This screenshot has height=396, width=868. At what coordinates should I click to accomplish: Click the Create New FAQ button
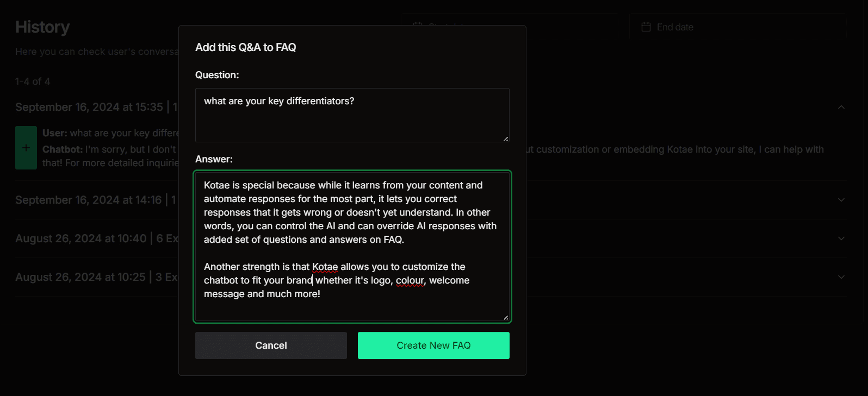[433, 345]
